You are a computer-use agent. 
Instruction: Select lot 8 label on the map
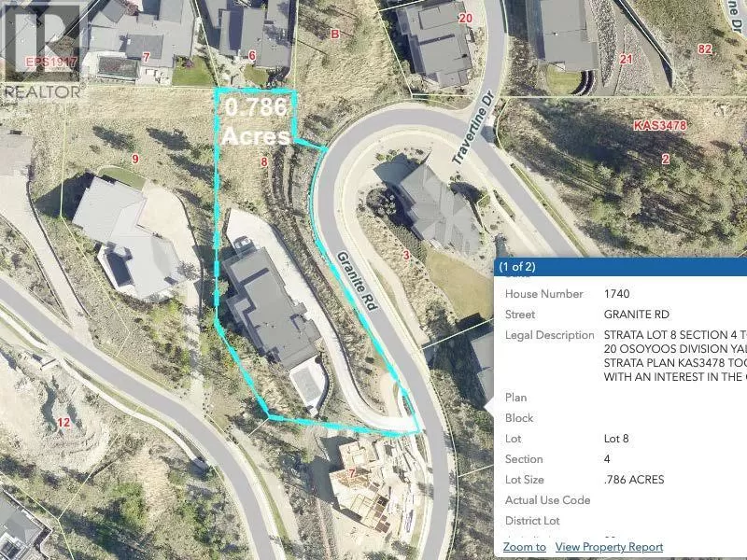tap(264, 162)
